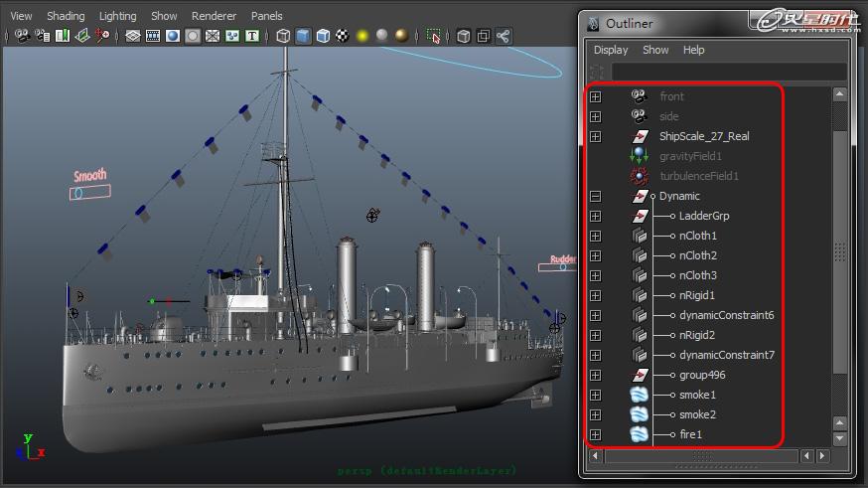Expand the nCloth1 node
This screenshot has height=488, width=868.
(595, 236)
